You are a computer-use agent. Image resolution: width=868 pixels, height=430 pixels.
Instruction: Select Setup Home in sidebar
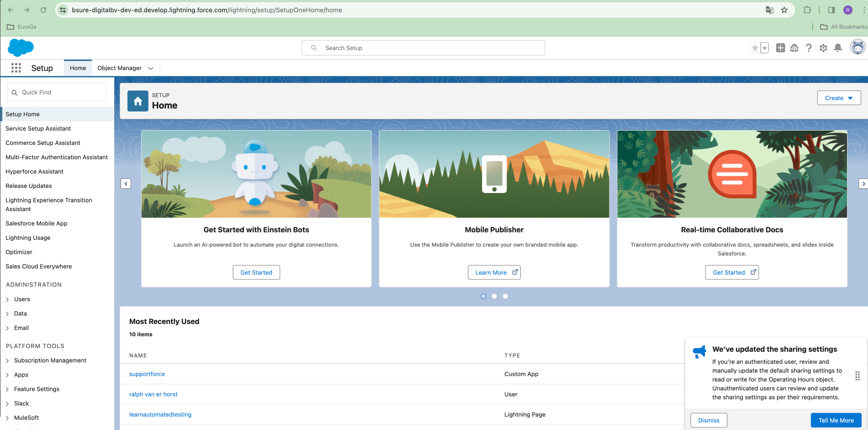tap(57, 114)
